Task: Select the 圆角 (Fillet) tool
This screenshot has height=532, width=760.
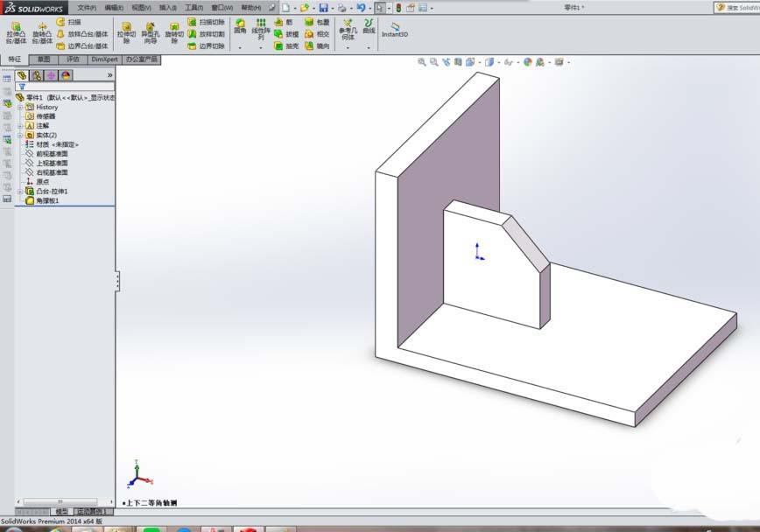Action: [x=239, y=25]
